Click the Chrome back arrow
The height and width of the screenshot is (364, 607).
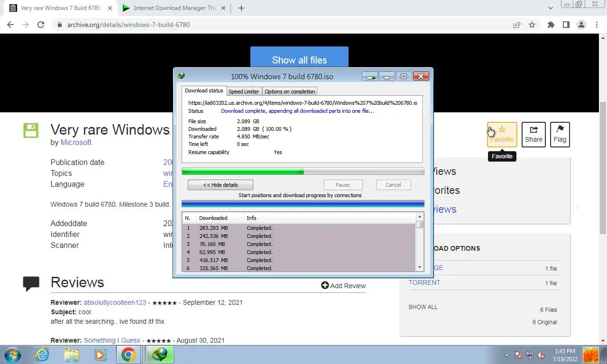(x=10, y=25)
